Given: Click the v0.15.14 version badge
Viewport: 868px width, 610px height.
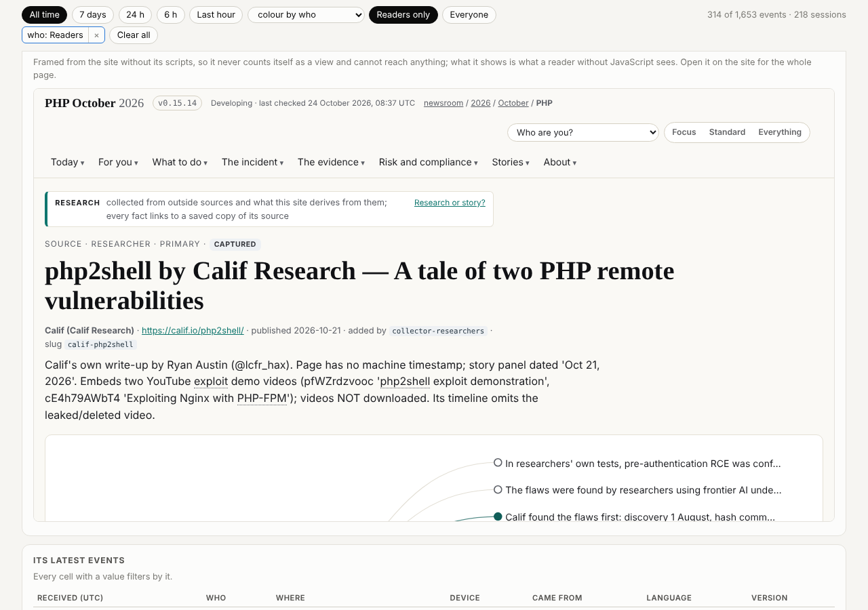Looking at the screenshot, I should [x=177, y=103].
